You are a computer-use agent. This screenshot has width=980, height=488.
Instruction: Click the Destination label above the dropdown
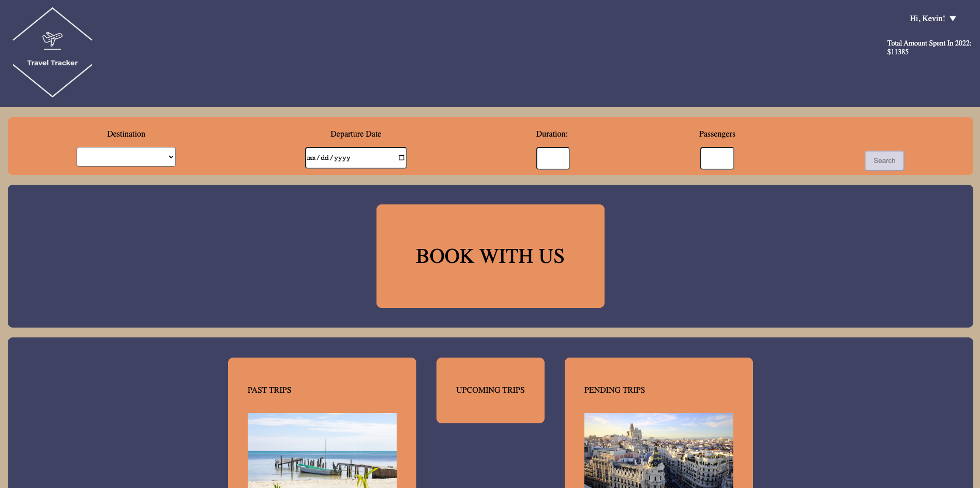pyautogui.click(x=126, y=134)
